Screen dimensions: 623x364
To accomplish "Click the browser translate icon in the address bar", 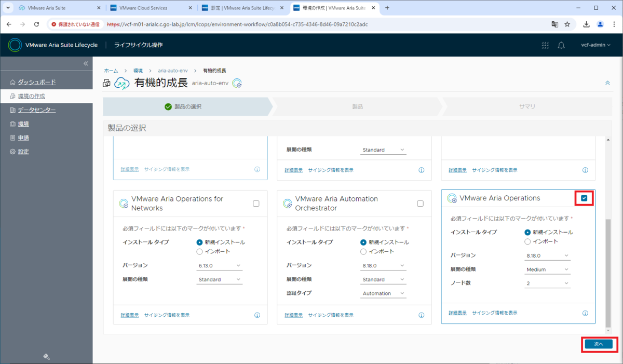I will pyautogui.click(x=554, y=24).
